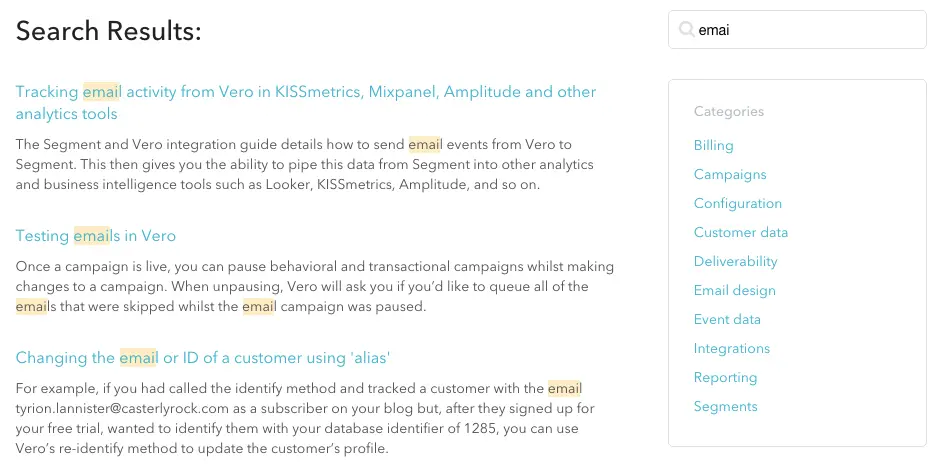Open the Reporting category
This screenshot has width=936, height=466.
click(725, 377)
